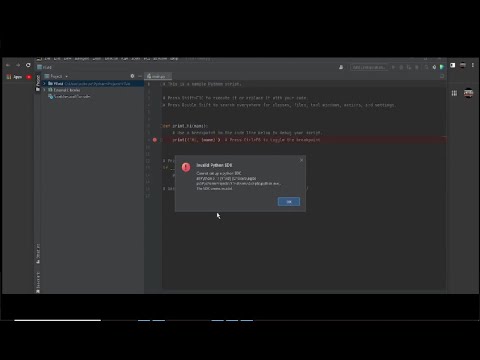Click the user account icon in the toolbar

(x=341, y=67)
